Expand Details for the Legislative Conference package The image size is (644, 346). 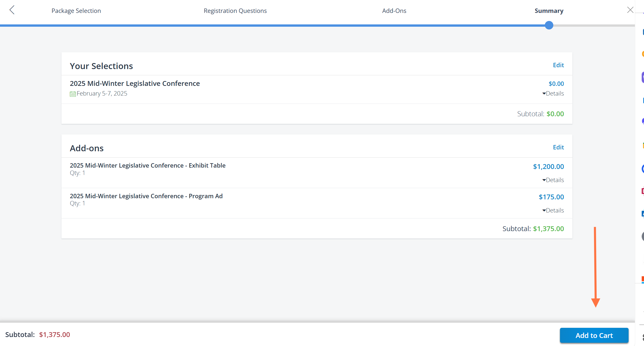553,93
